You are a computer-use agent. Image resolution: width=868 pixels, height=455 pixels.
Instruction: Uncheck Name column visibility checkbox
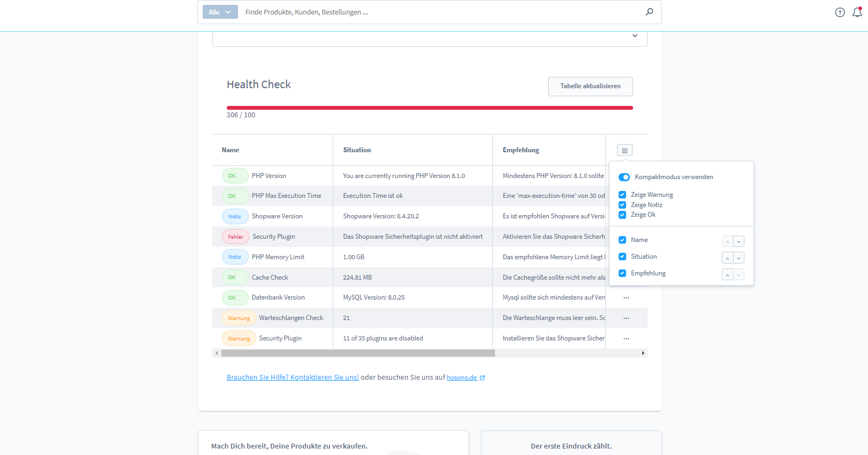(x=622, y=240)
